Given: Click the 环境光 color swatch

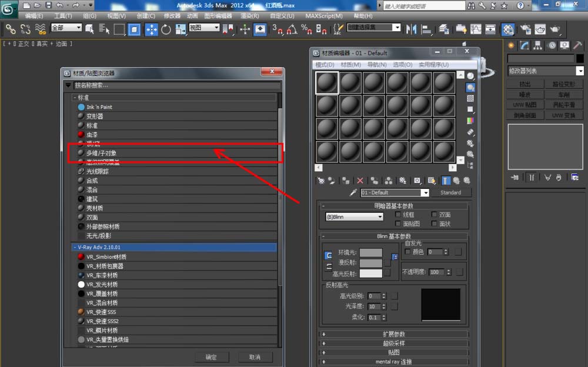Looking at the screenshot, I should click(x=371, y=252).
